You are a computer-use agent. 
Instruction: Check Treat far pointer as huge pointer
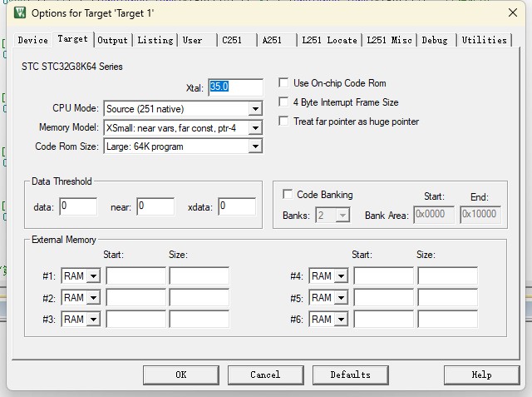point(283,121)
